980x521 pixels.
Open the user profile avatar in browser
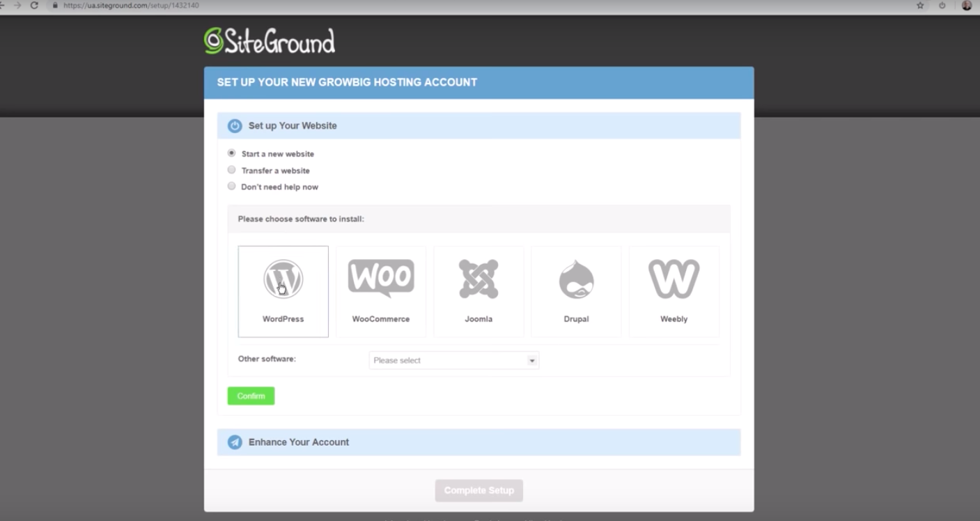[966, 6]
